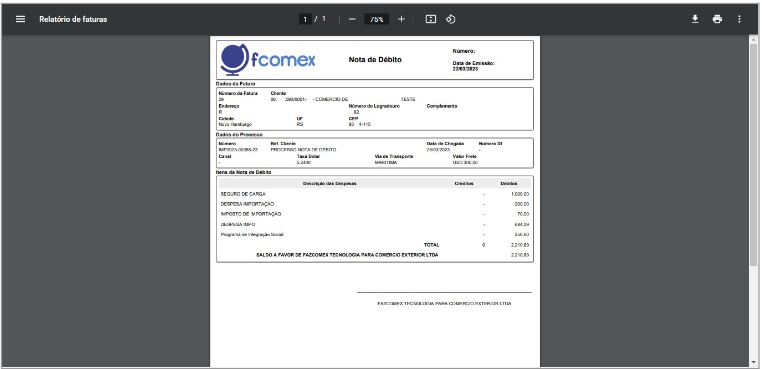Click the 75% zoom level field

(377, 19)
